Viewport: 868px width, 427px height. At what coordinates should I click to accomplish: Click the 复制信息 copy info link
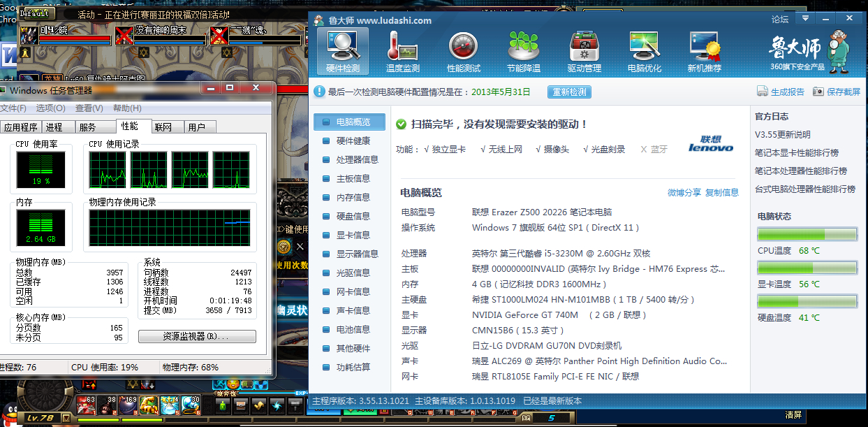coord(722,193)
